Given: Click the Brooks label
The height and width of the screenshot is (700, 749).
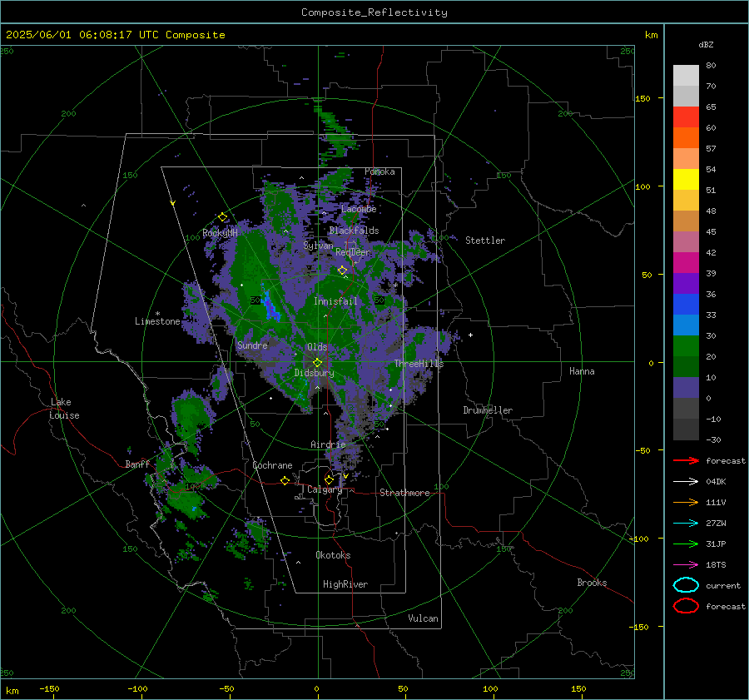Looking at the screenshot, I should 592,583.
